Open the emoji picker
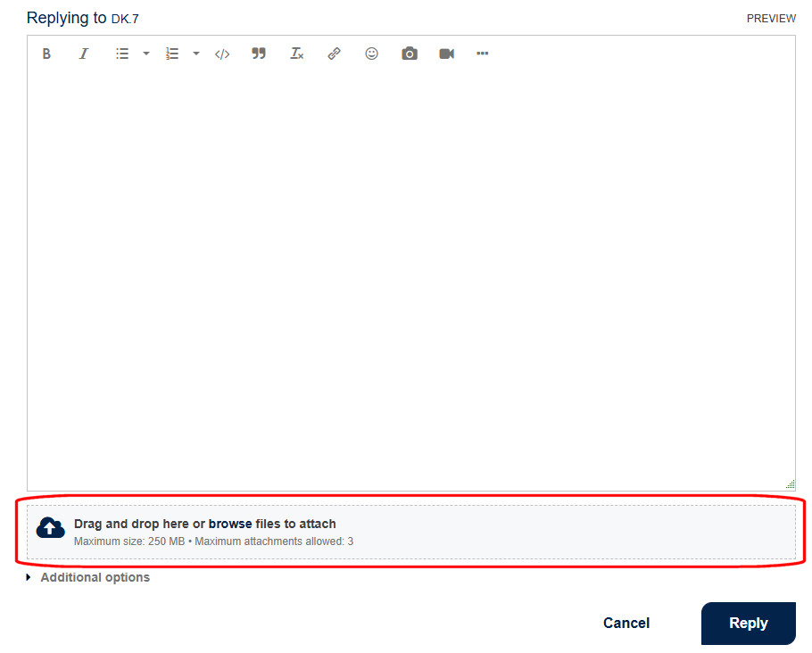 coord(371,54)
